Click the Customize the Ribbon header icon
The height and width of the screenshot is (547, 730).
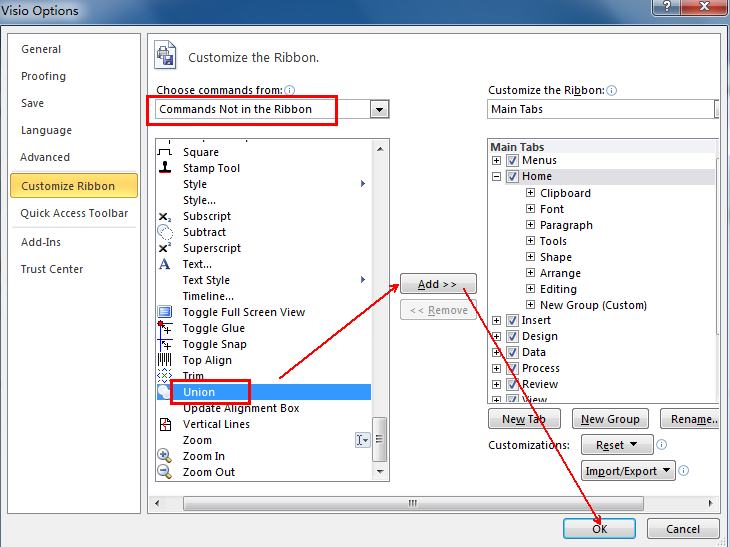(165, 55)
